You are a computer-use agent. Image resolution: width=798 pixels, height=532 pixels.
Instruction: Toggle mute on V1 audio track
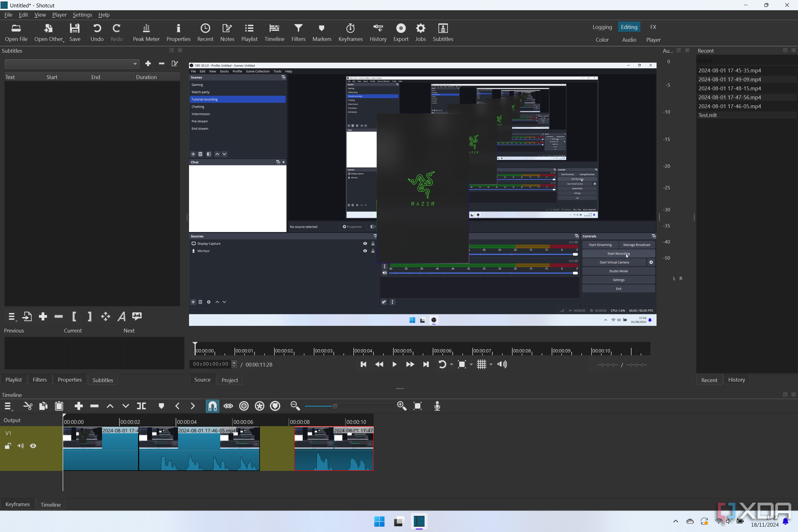[x=20, y=446]
